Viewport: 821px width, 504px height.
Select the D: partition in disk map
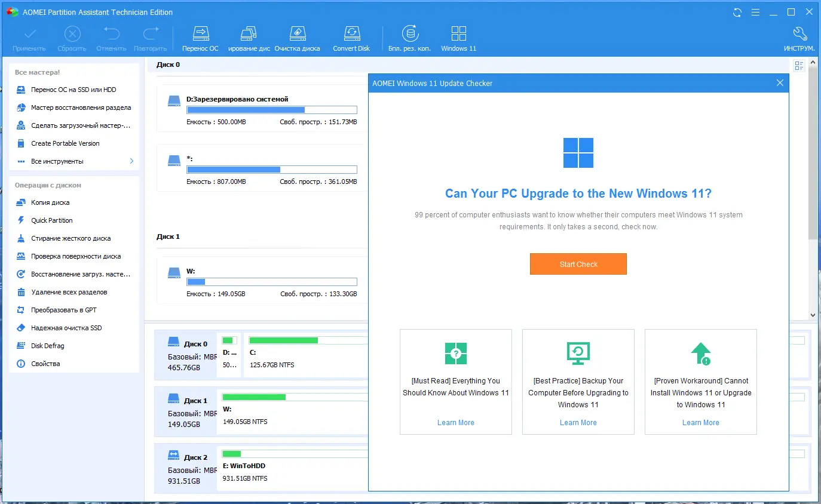(230, 355)
